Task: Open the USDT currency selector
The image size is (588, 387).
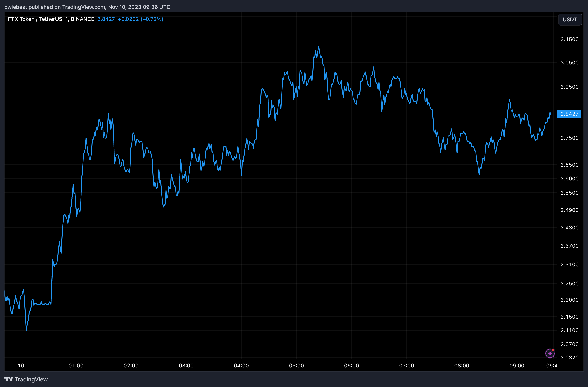Action: point(570,20)
